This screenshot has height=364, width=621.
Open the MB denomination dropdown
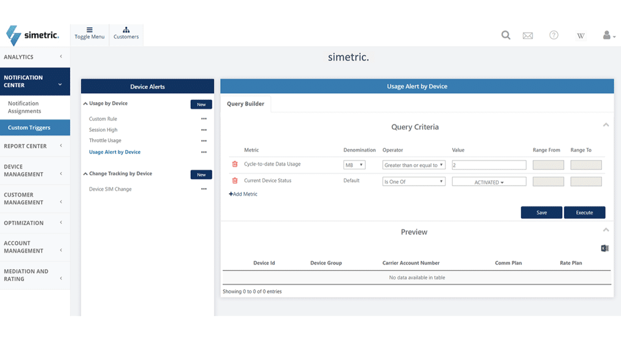tap(354, 165)
